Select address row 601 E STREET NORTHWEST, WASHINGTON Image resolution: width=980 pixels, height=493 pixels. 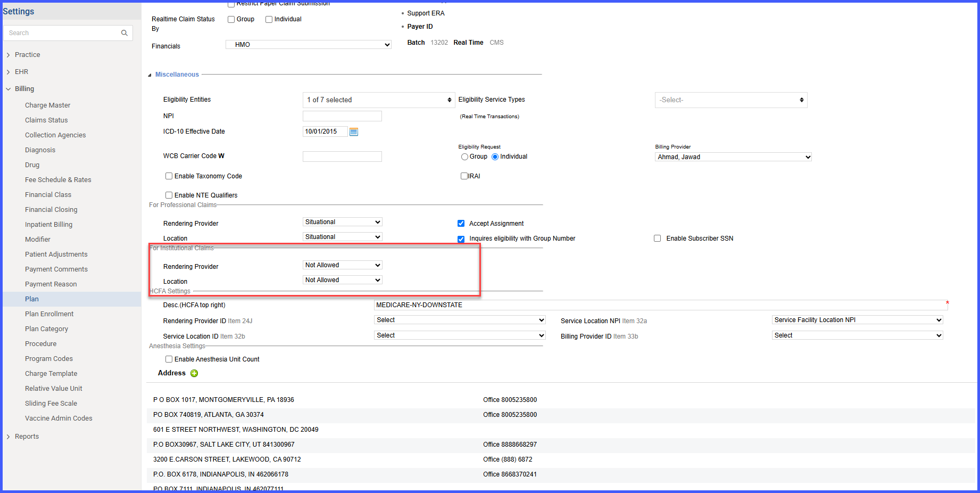coord(561,430)
